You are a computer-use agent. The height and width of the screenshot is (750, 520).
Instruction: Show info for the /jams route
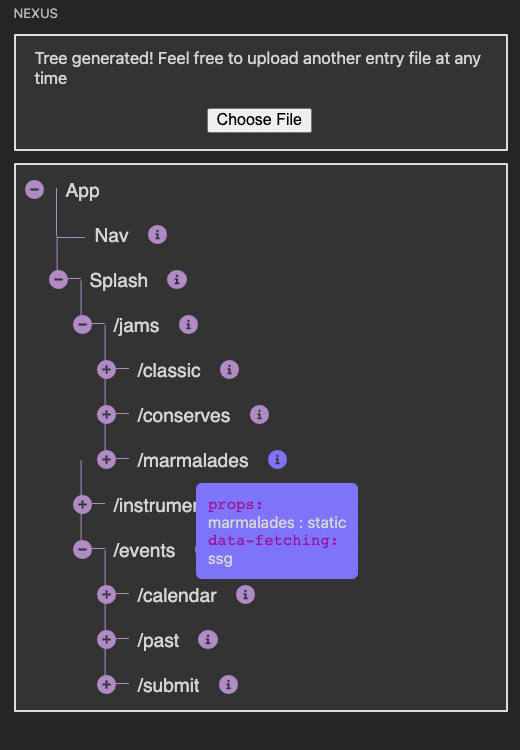click(x=188, y=325)
